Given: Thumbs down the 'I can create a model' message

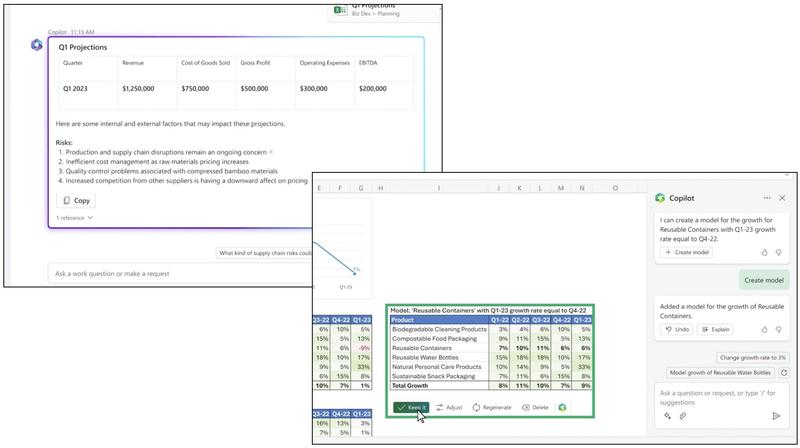Looking at the screenshot, I should pos(779,252).
